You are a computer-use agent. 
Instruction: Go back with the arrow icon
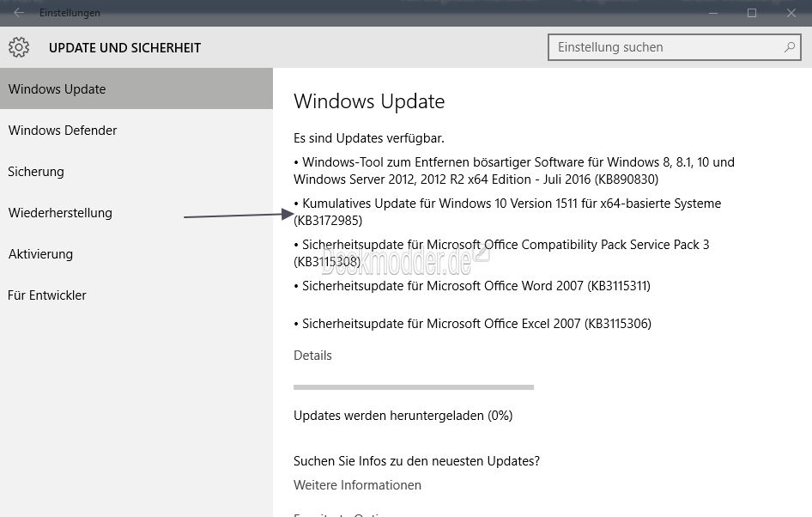pos(19,12)
